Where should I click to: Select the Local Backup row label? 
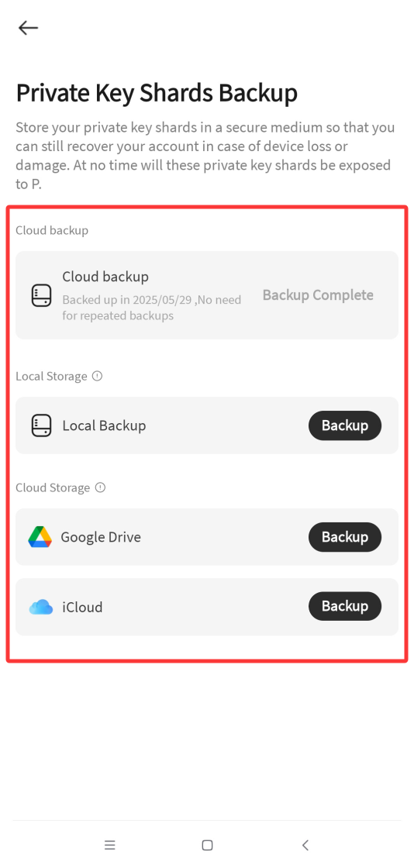[104, 425]
